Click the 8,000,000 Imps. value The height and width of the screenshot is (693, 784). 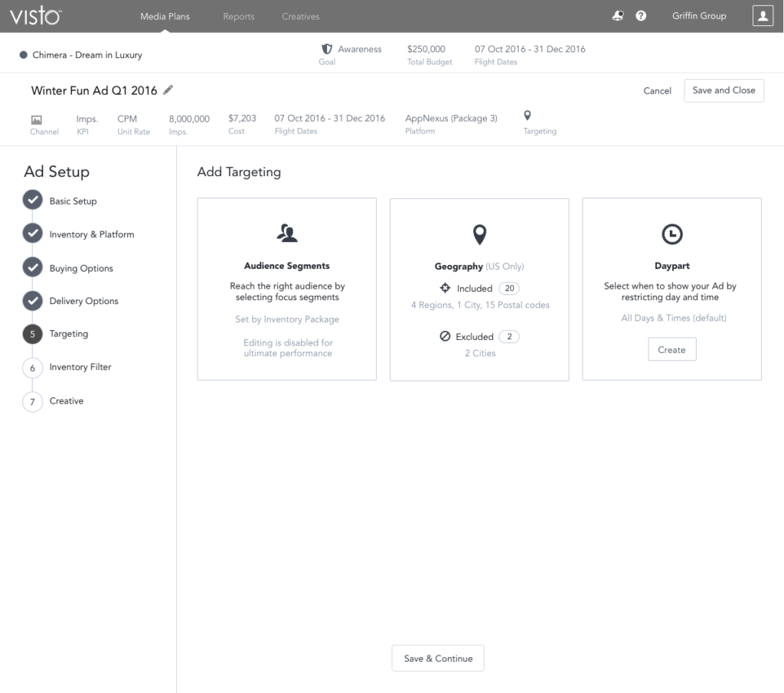click(x=189, y=119)
